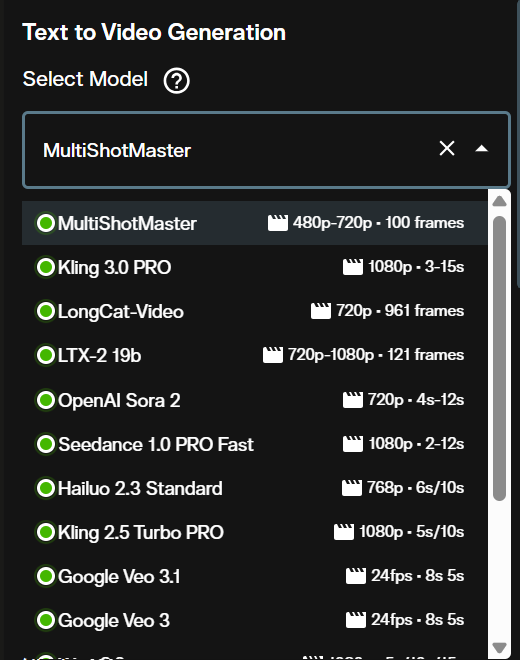Choose Google Veo 3 model
The height and width of the screenshot is (660, 520).
[255, 620]
